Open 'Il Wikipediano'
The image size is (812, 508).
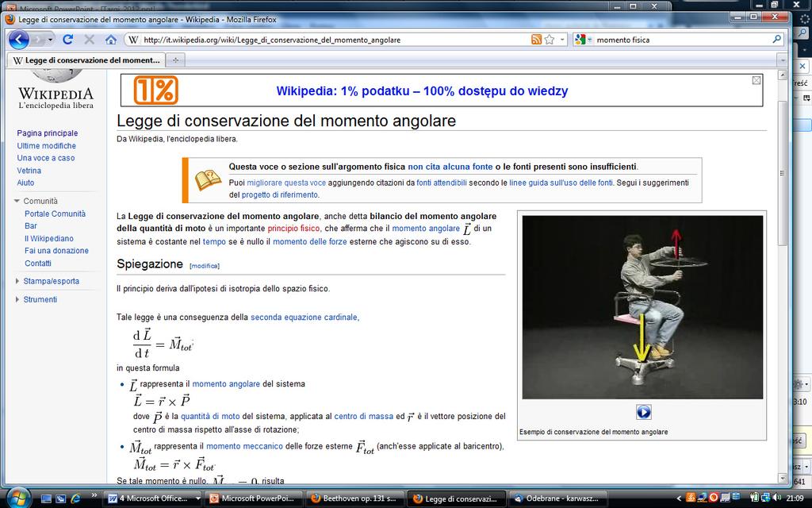pos(49,238)
